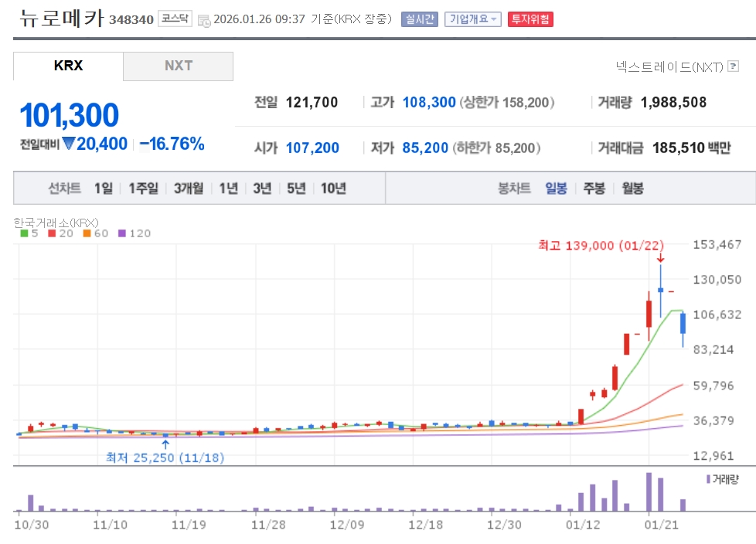Click the blue down-triangle price change icon
756x544 pixels.
tap(69, 144)
